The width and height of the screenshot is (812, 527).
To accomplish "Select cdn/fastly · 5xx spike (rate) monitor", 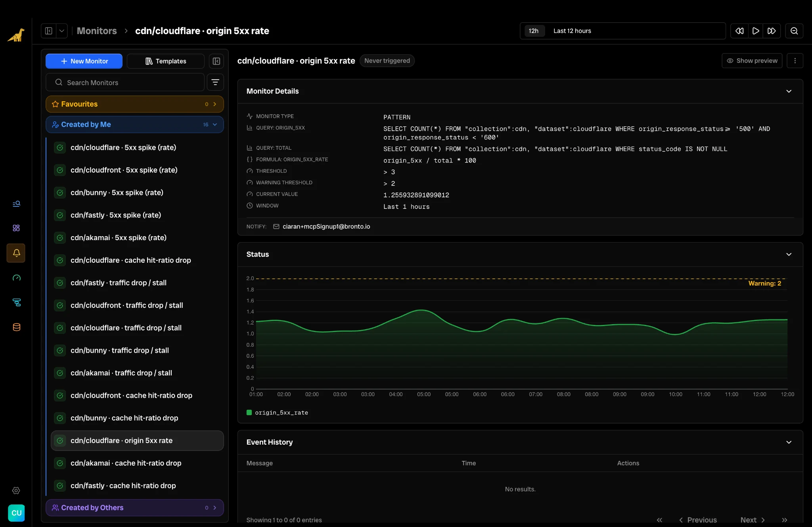I will click(x=137, y=215).
